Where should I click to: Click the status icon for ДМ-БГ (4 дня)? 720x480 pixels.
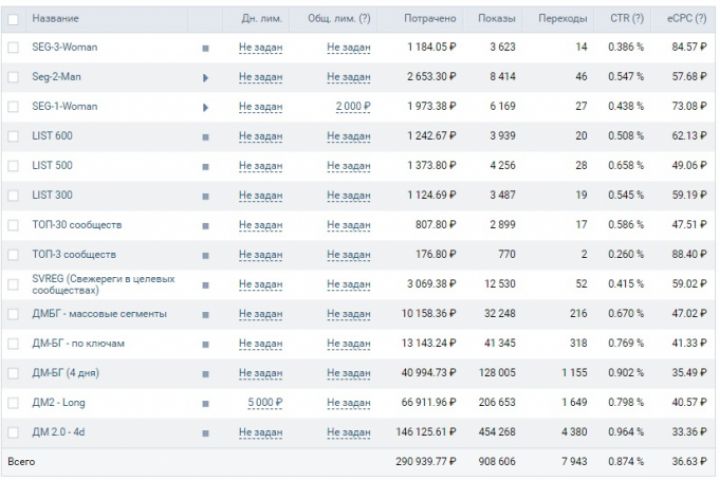click(x=205, y=373)
